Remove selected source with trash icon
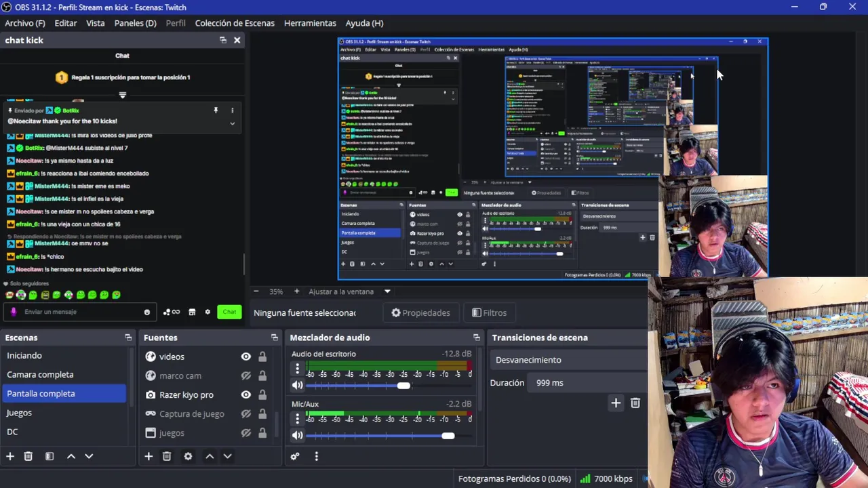Image resolution: width=868 pixels, height=488 pixels. click(x=167, y=456)
